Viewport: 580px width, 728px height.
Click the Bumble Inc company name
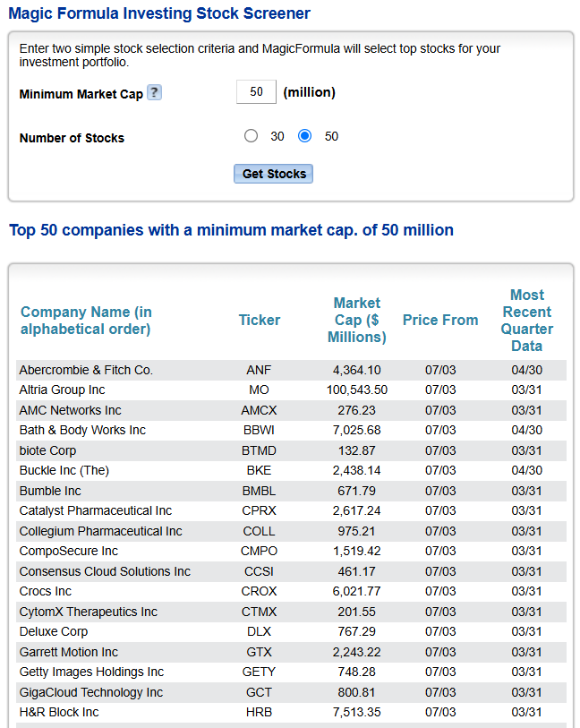50,492
